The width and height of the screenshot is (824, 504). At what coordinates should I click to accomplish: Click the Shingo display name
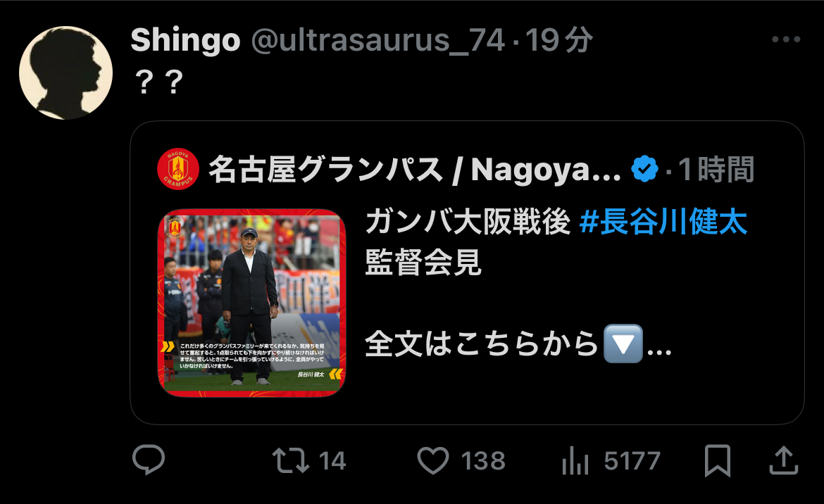coord(185,40)
